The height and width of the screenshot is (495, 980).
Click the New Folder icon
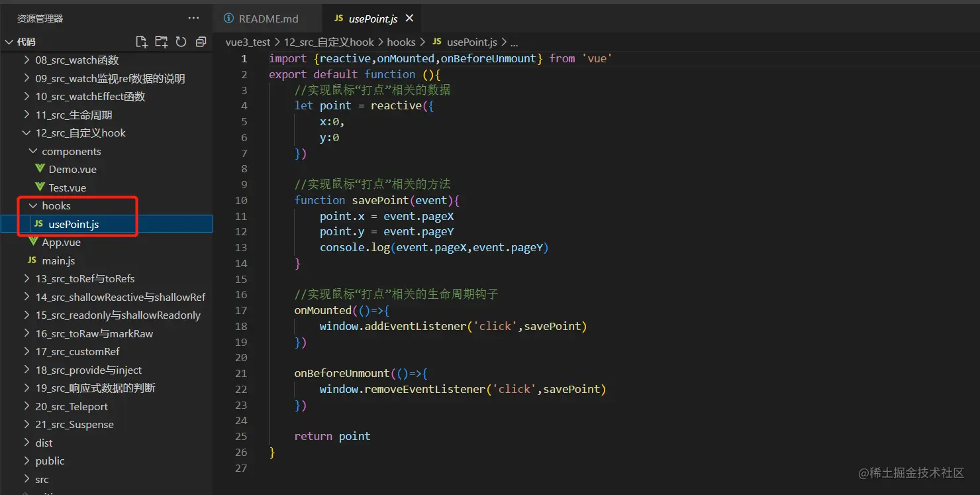click(x=162, y=42)
